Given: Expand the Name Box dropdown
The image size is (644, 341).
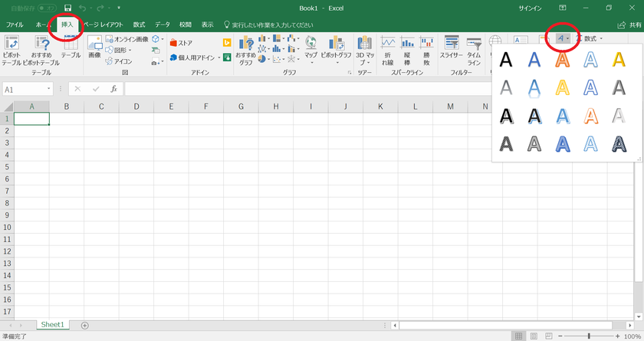Looking at the screenshot, I should (48, 89).
